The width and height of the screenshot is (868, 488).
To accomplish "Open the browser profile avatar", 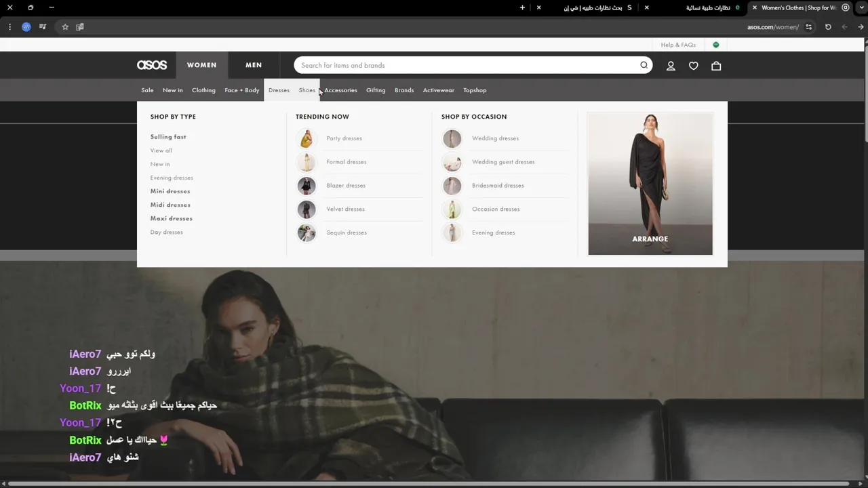I will (26, 27).
